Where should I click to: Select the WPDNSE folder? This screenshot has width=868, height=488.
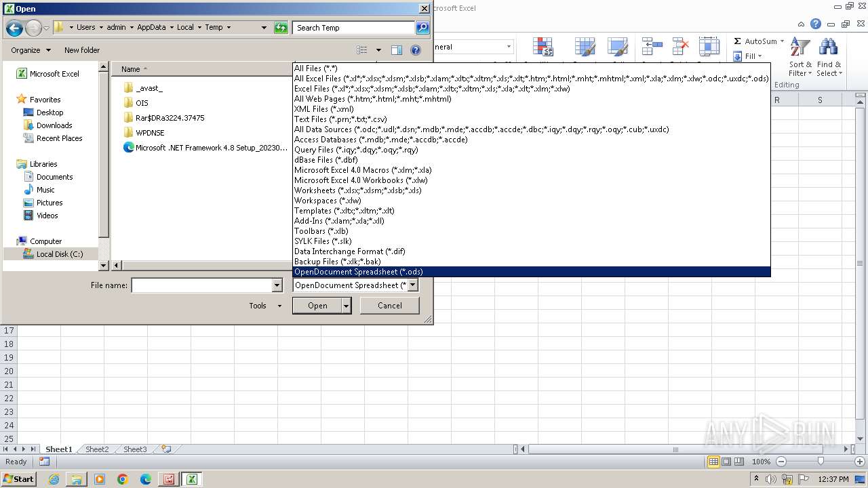144,133
